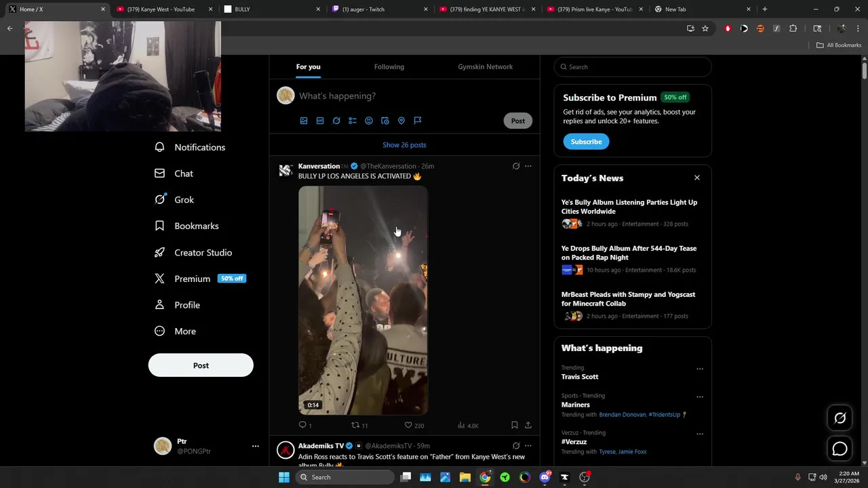Open Notifications in sidebar
Image resolution: width=868 pixels, height=488 pixels.
[x=190, y=147]
